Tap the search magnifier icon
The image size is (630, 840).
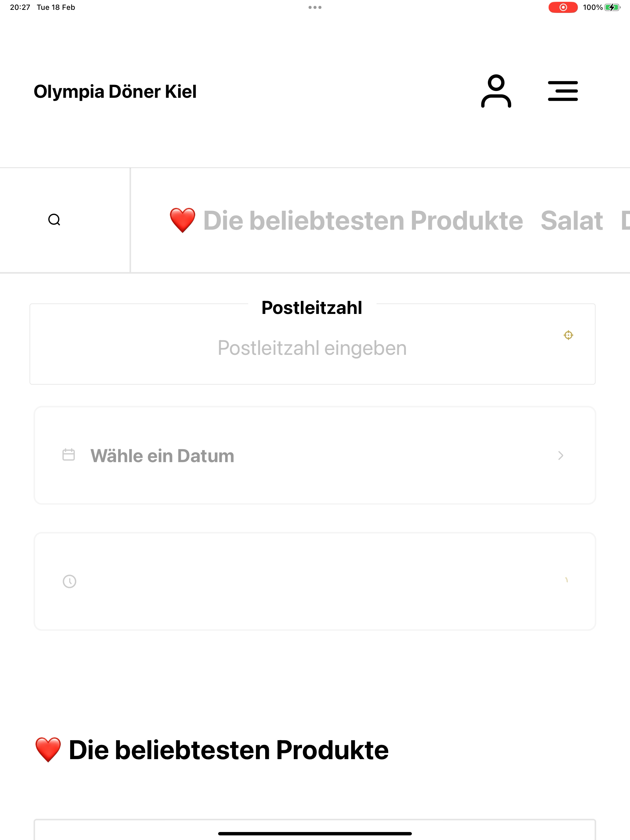pos(54,220)
